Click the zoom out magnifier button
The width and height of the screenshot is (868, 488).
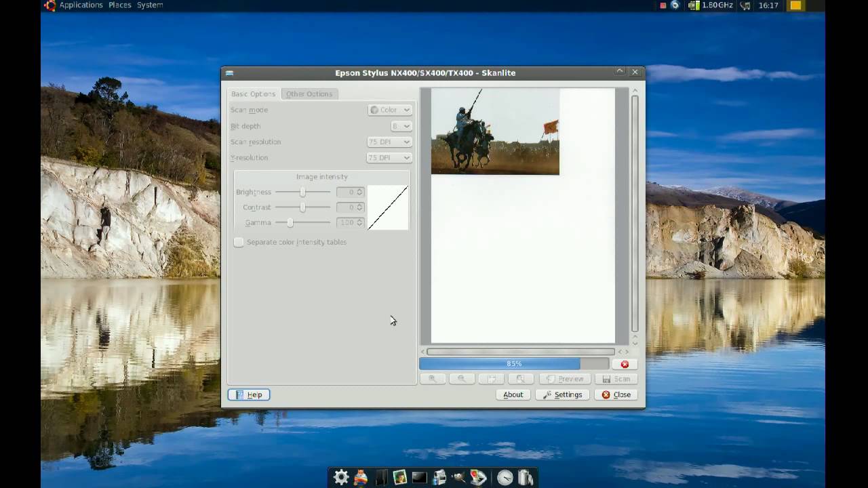(462, 379)
